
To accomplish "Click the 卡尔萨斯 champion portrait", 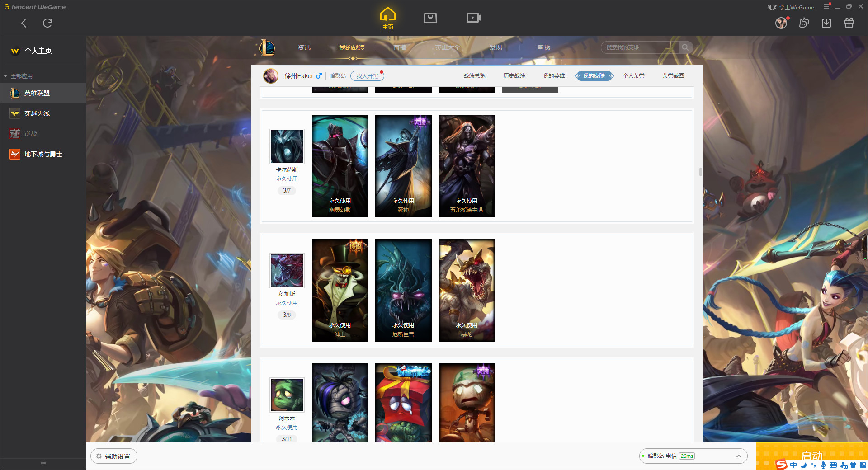I will click(287, 146).
